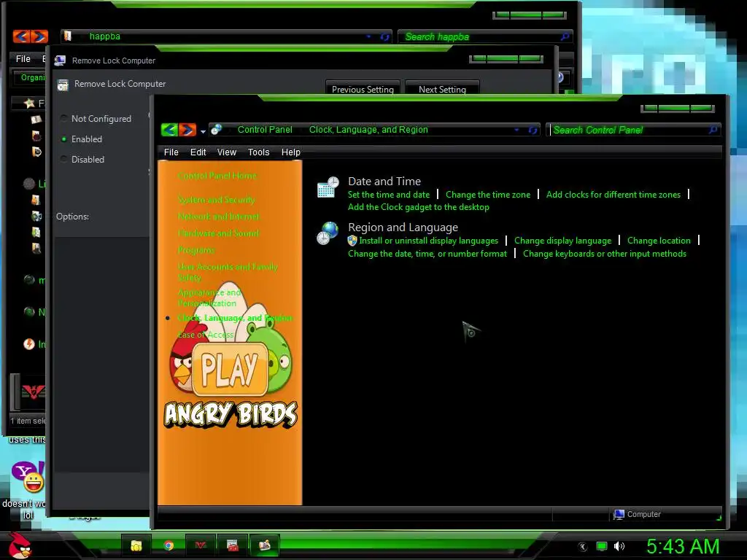This screenshot has height=560, width=747.
Task: Click Change the time zone
Action: pyautogui.click(x=488, y=194)
